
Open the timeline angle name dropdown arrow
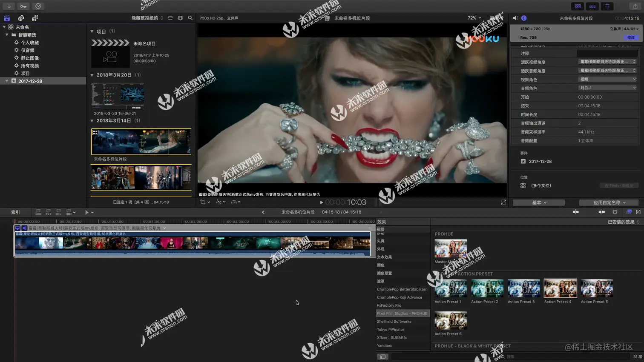coord(164,228)
